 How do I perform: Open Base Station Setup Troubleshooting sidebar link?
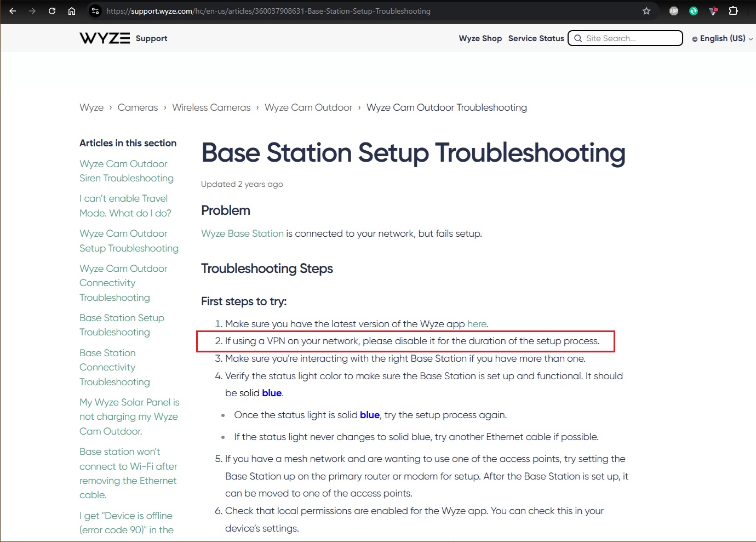[x=122, y=325]
